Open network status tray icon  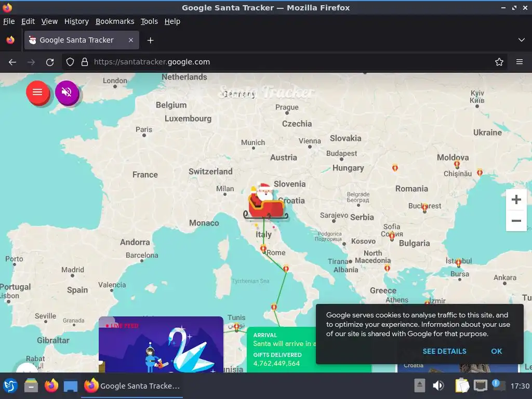pyautogui.click(x=481, y=386)
